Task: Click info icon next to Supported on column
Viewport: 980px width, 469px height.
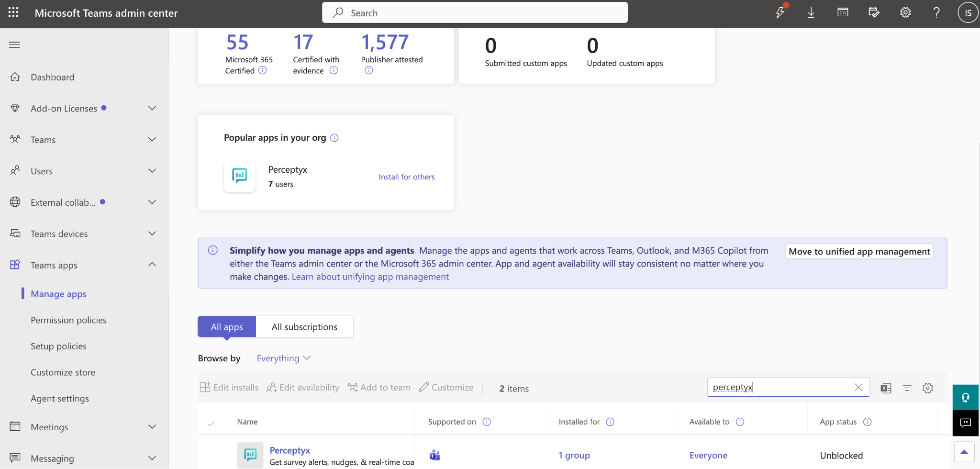Action: click(x=487, y=422)
